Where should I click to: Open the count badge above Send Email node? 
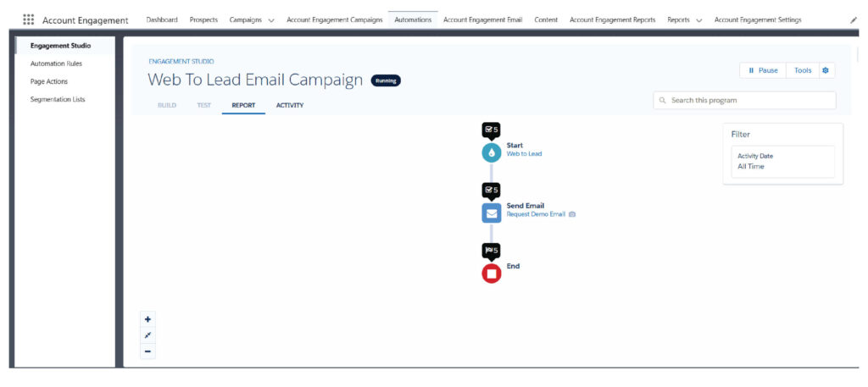tap(491, 190)
